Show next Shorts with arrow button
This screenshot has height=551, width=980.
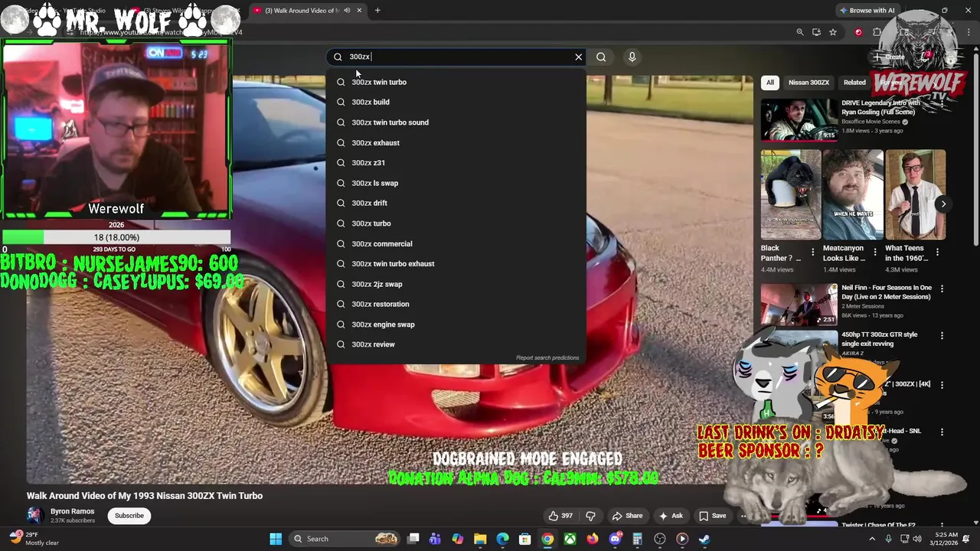click(943, 204)
